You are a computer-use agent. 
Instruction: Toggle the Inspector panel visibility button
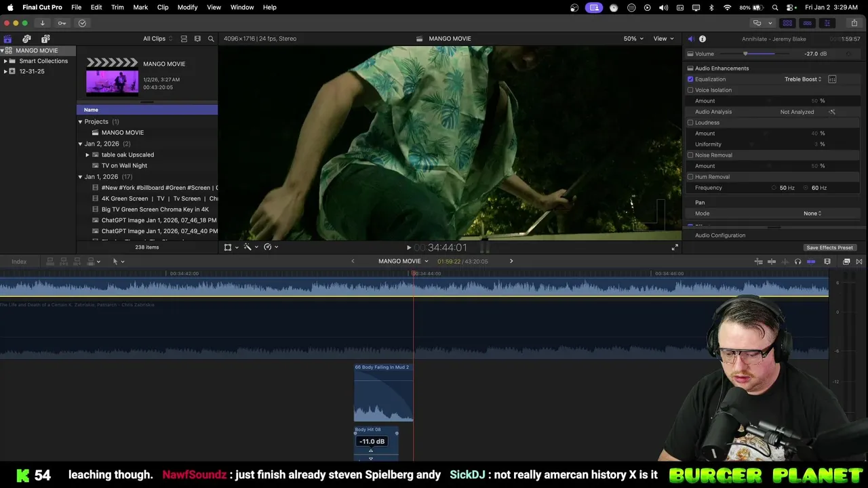point(827,23)
